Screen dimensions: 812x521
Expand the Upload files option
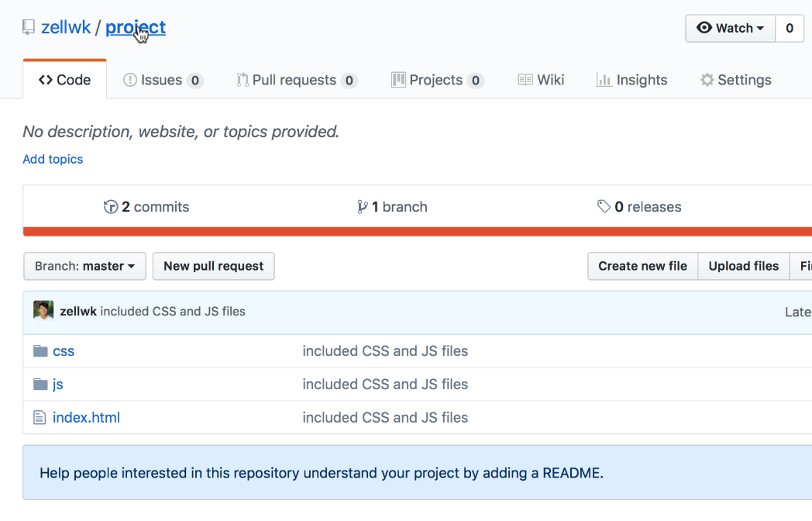pos(743,266)
